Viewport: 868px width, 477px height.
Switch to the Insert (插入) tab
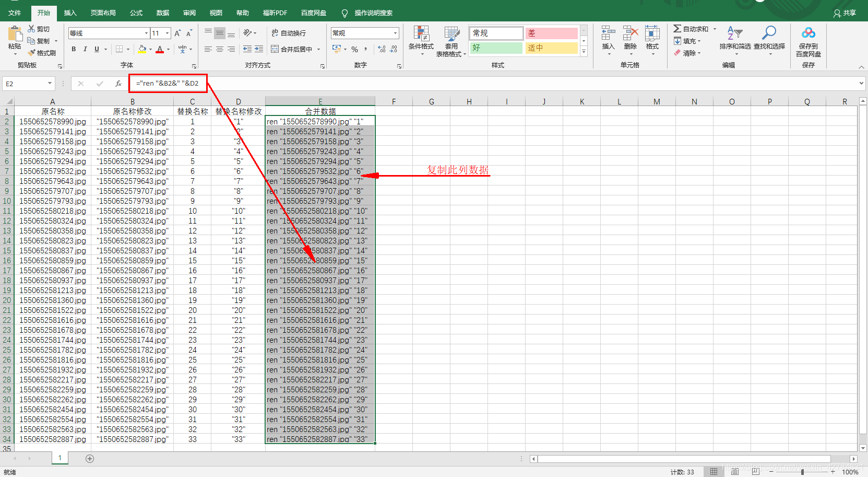[70, 13]
